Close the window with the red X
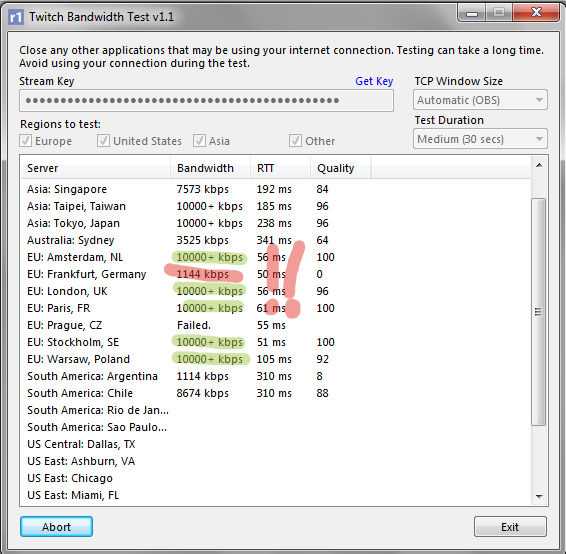 tap(536, 13)
